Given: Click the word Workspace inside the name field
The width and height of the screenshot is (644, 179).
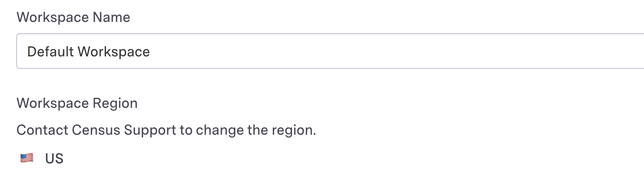Looking at the screenshot, I should click(114, 52).
